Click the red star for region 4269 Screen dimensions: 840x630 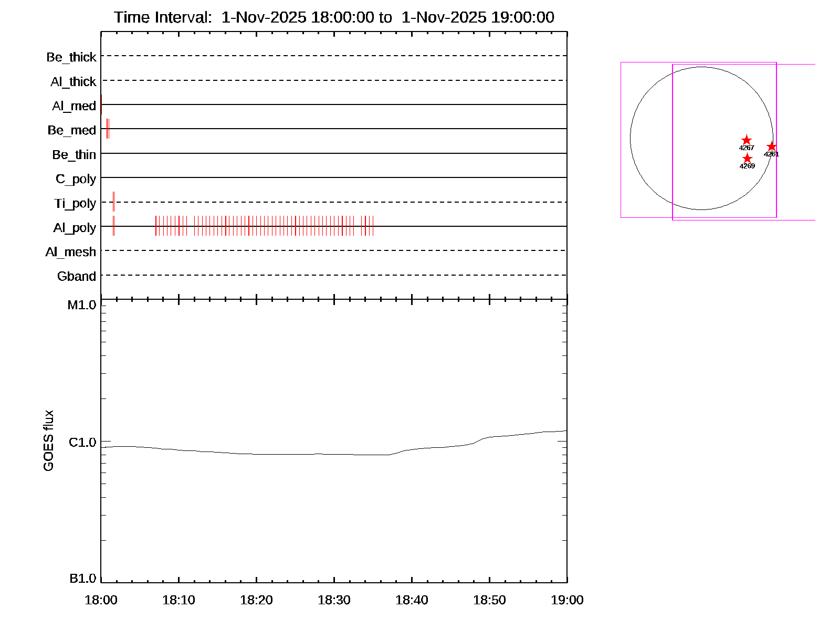click(747, 159)
